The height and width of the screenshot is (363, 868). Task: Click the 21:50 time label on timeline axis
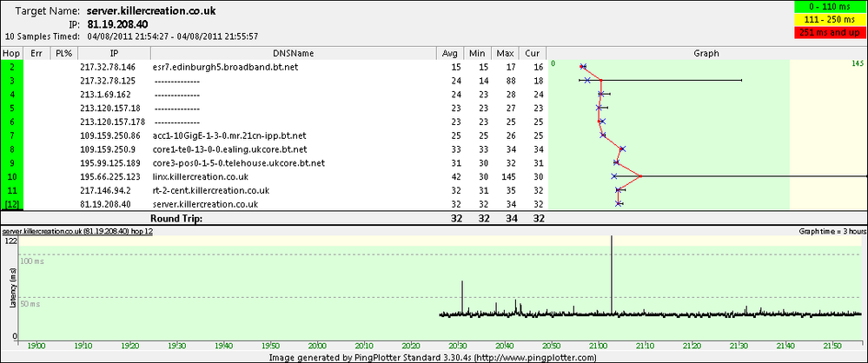[x=832, y=346]
